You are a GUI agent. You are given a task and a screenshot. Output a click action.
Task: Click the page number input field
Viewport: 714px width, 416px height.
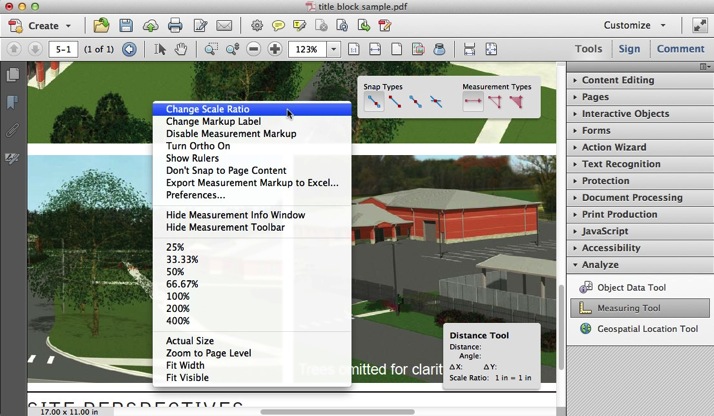coord(63,49)
